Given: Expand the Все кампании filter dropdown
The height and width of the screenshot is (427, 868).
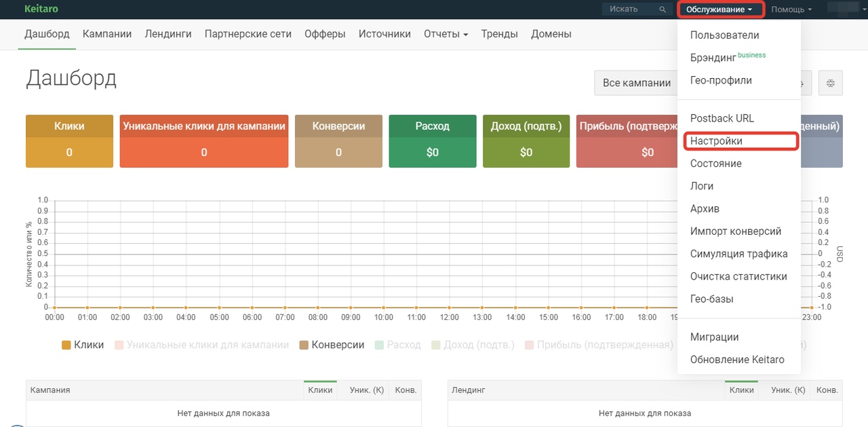Looking at the screenshot, I should pyautogui.click(x=637, y=83).
